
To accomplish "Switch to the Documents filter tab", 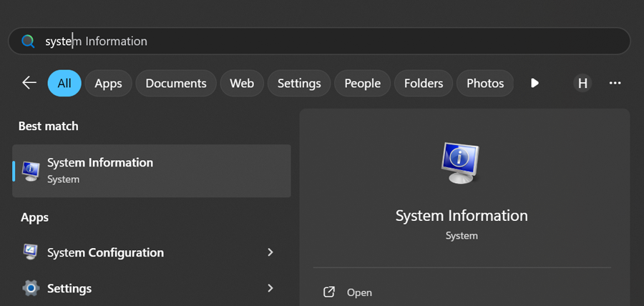I will (x=176, y=84).
